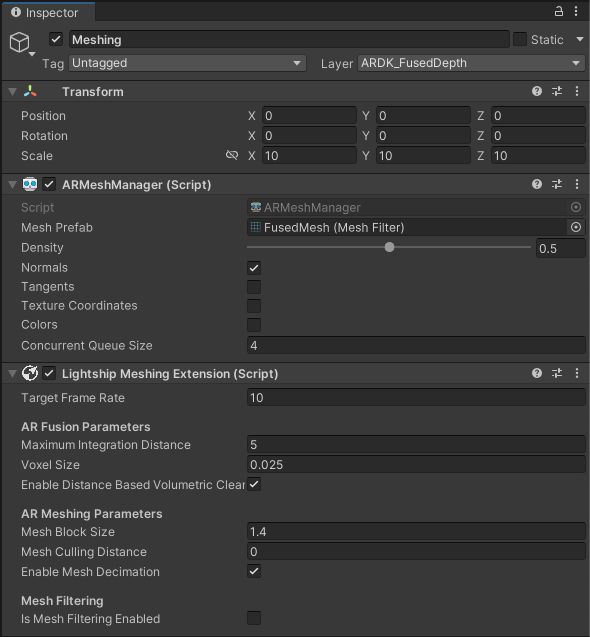This screenshot has width=590, height=637.
Task: Click the AR Fusion Parameters heading
Action: [85, 427]
